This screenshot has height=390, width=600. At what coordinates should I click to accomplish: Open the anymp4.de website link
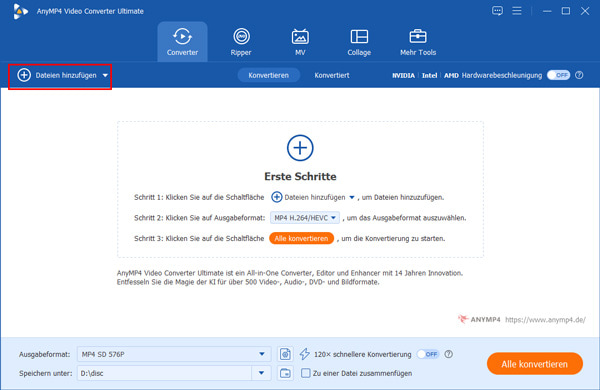click(x=545, y=320)
